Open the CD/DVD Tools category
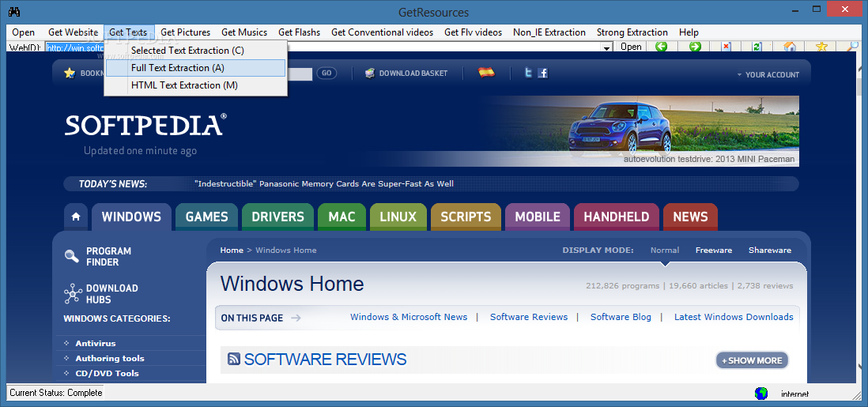Viewport: 868px width, 407px height. (107, 373)
